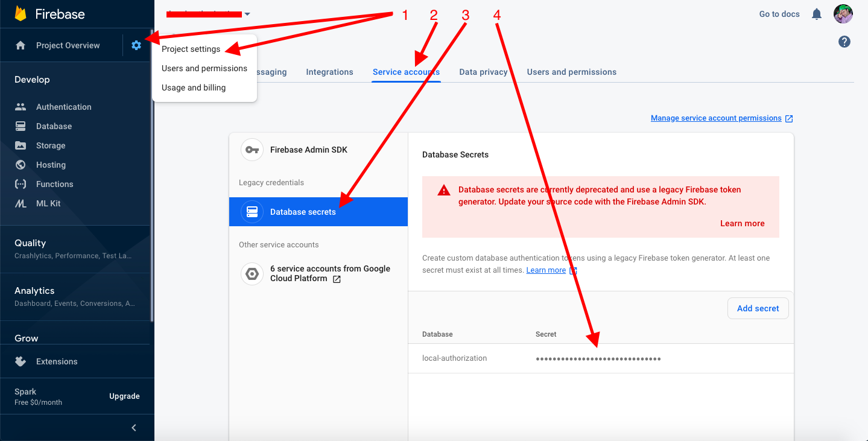This screenshot has width=868, height=441.
Task: Click the Firebase Admin SDK key icon
Action: pyautogui.click(x=252, y=150)
